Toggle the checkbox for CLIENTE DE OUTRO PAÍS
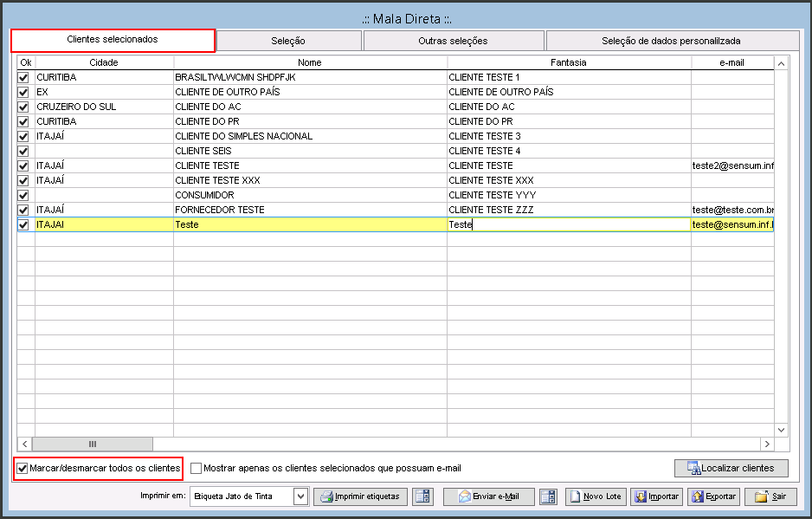 23,93
